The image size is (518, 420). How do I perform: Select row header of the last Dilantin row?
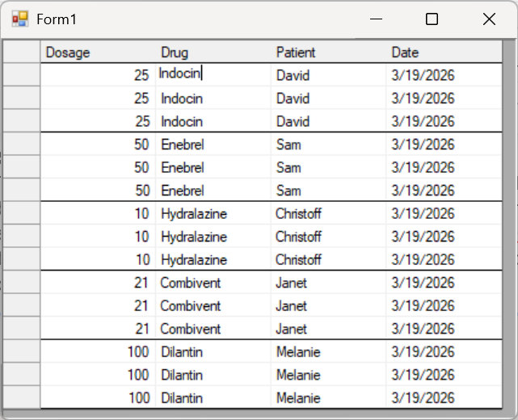point(22,398)
